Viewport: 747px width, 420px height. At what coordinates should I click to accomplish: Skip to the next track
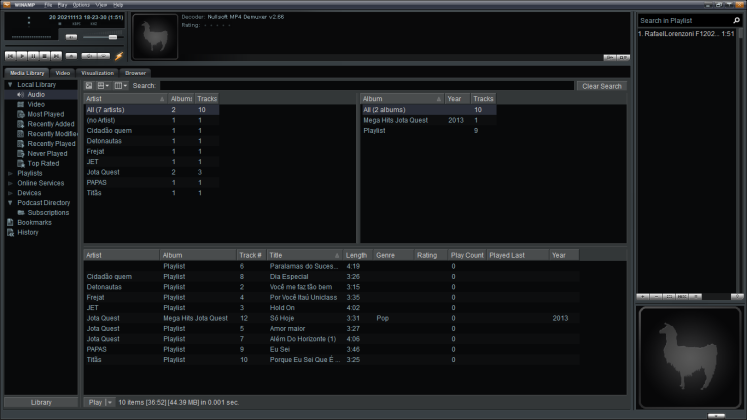(x=56, y=56)
